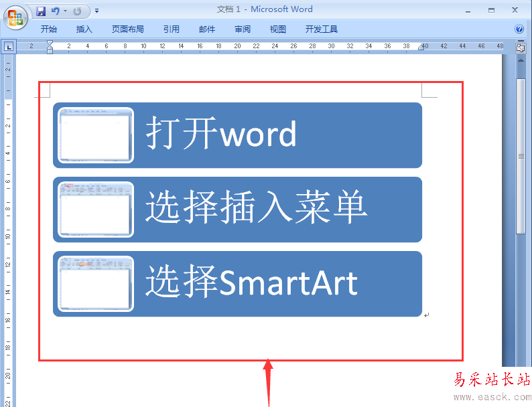Screen dimensions: 532x407
Task: Select the right indent marker on the ruler
Action: click(x=421, y=47)
